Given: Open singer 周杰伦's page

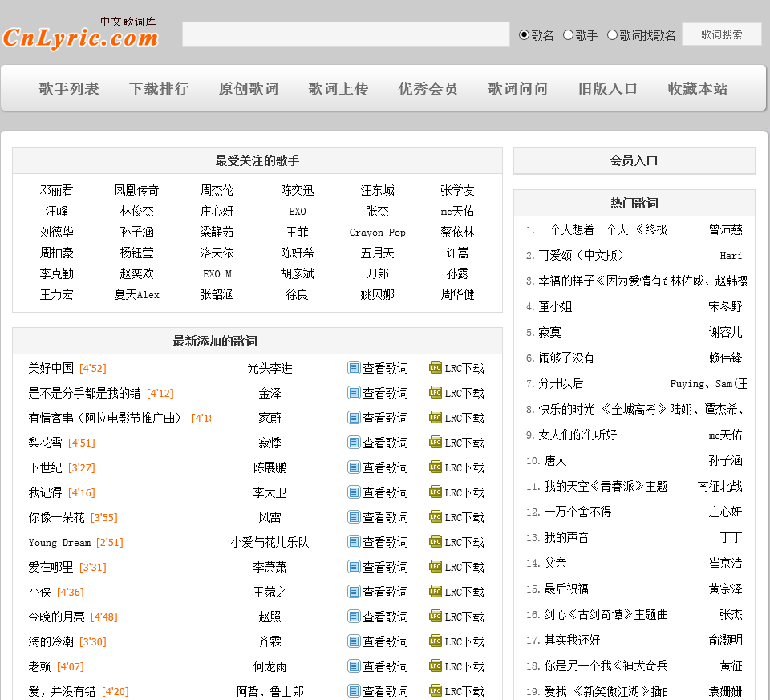Looking at the screenshot, I should point(217,190).
